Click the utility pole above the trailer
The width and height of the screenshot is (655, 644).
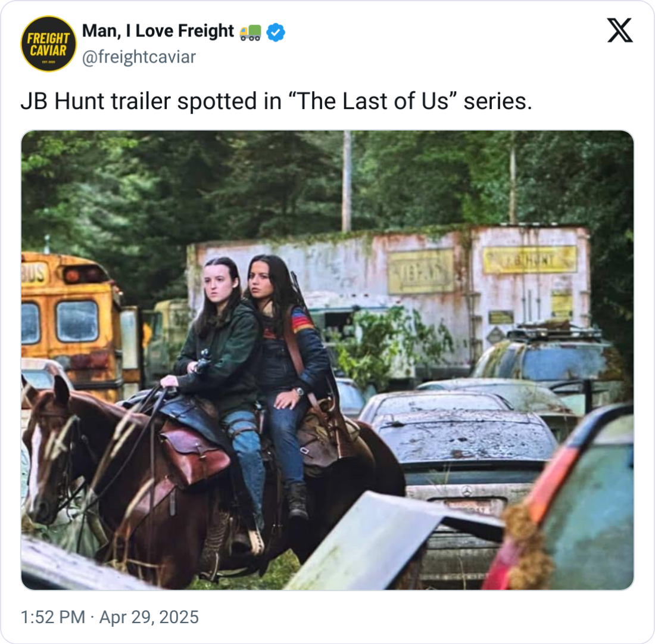click(347, 181)
